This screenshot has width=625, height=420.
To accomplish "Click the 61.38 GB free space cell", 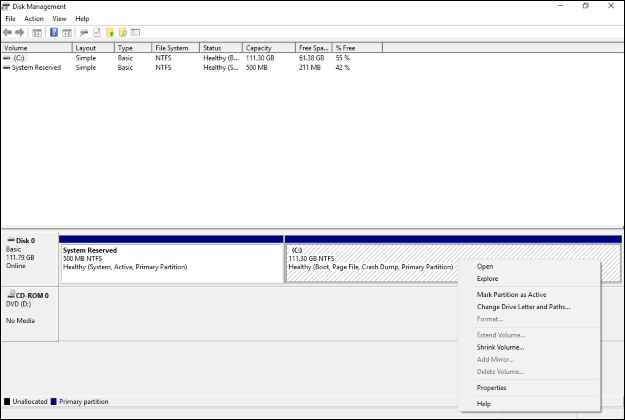I will 312,58.
